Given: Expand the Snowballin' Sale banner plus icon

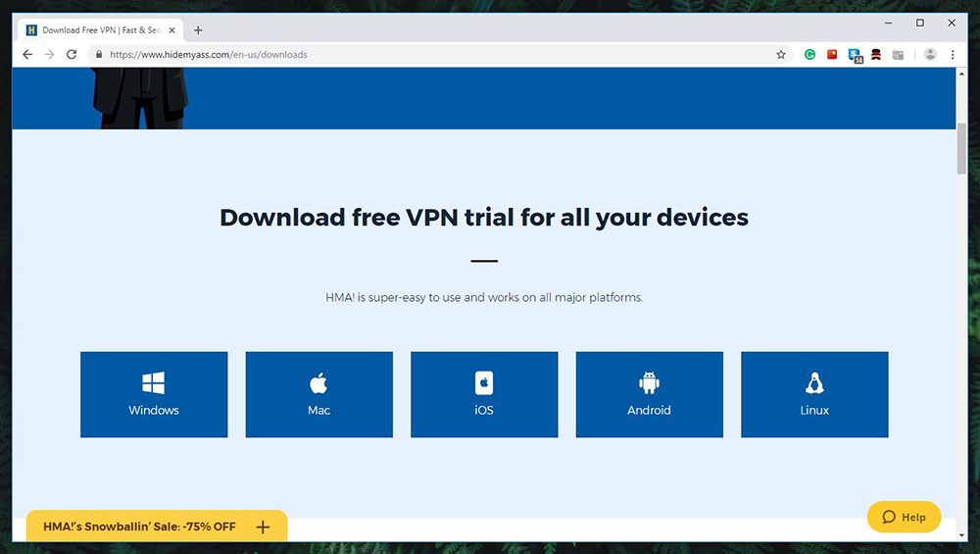Looking at the screenshot, I should pyautogui.click(x=263, y=528).
